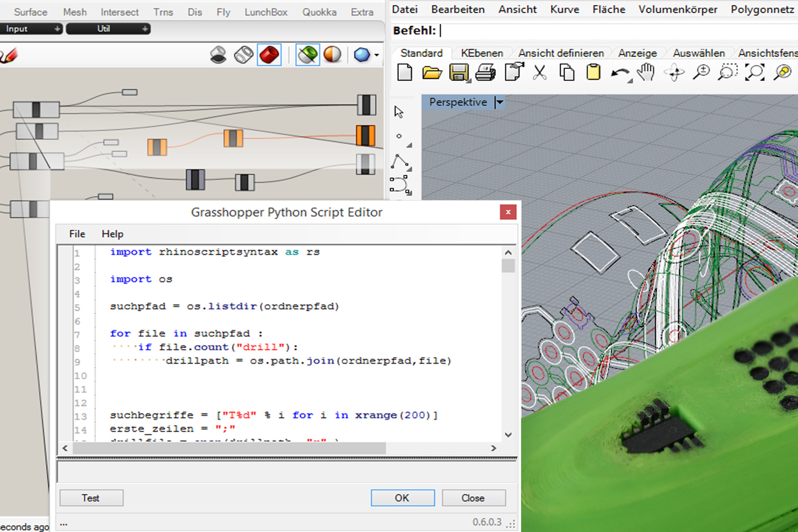Screen dimensions: 798x532
Task: Select the bright orange Grasshopper component at right
Action: point(365,136)
